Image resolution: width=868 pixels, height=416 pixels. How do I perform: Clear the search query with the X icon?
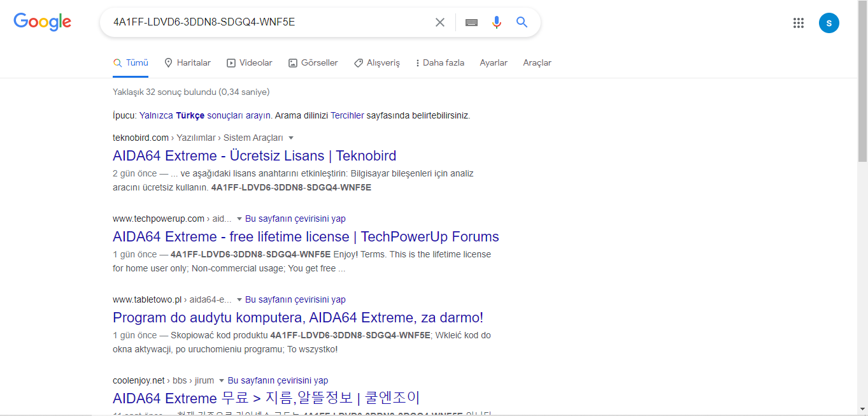point(439,22)
